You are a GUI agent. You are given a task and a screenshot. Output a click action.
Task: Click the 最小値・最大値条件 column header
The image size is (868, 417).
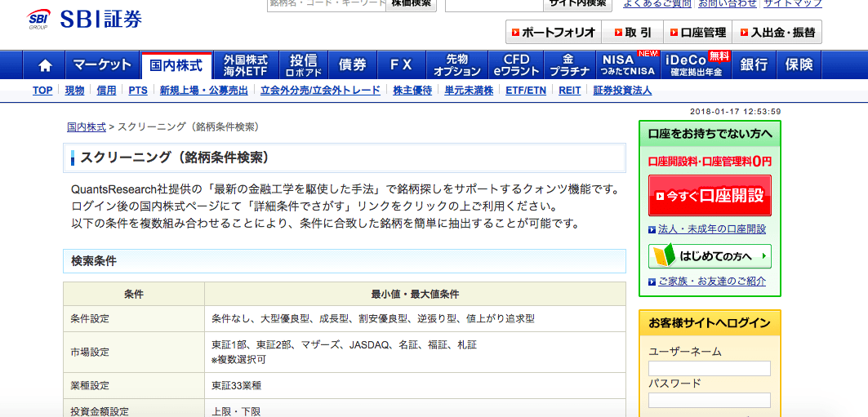pos(415,294)
